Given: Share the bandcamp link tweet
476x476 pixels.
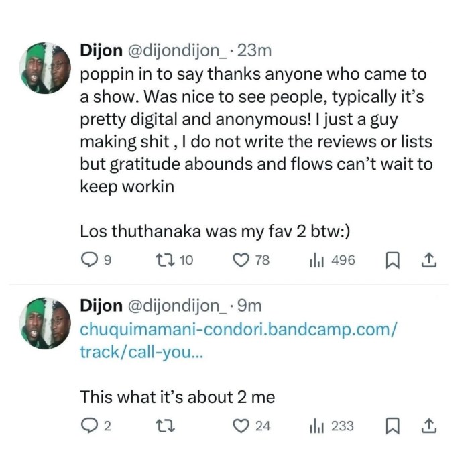Looking at the screenshot, I should tap(430, 426).
